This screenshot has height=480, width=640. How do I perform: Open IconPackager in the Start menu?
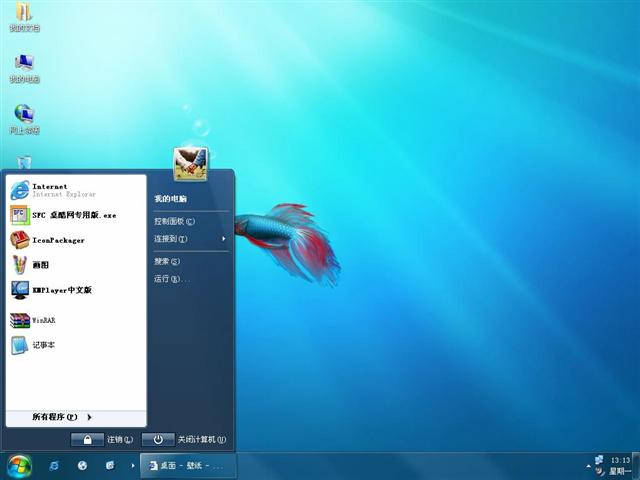[76, 240]
